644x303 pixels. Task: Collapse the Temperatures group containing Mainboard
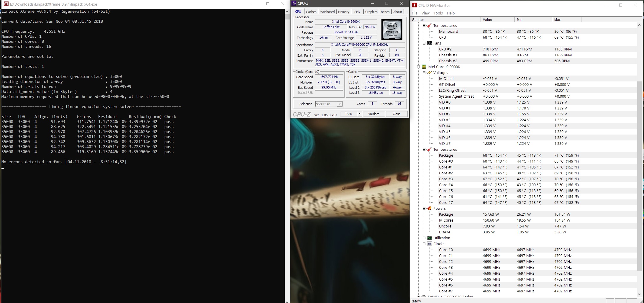pyautogui.click(x=424, y=26)
